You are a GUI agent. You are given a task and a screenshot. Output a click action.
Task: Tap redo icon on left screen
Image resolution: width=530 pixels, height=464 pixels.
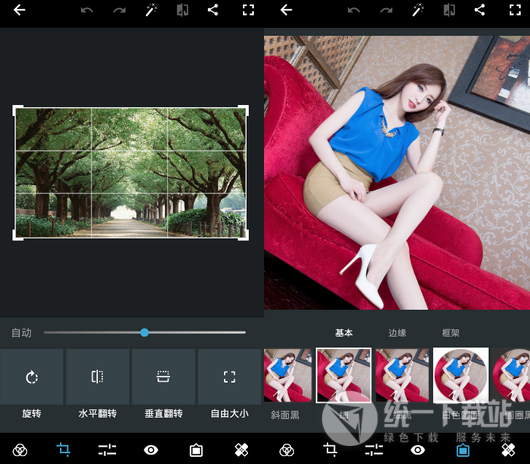(x=119, y=10)
